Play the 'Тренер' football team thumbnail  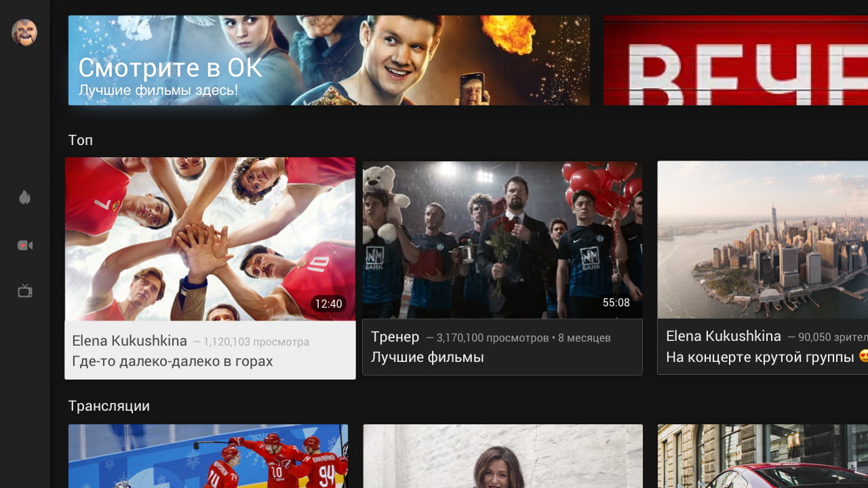[x=502, y=240]
